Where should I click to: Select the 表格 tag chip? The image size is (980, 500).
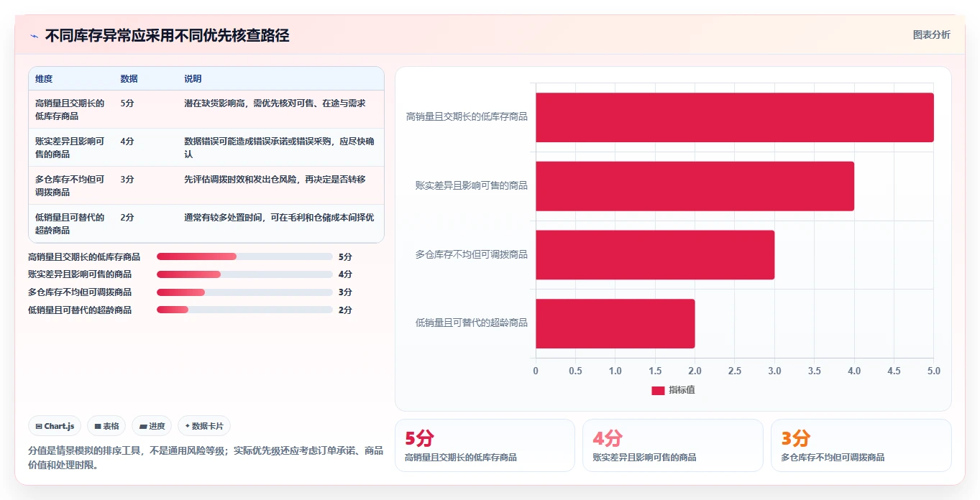pos(106,426)
